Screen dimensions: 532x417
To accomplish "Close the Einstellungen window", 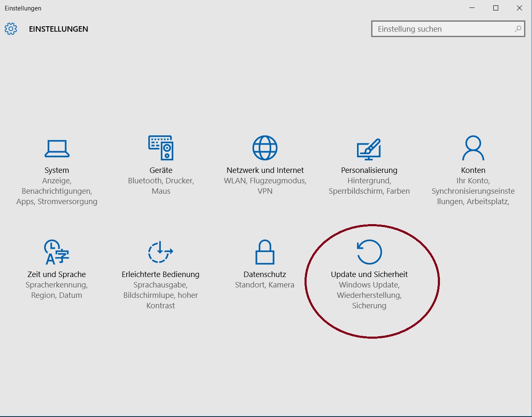I will click(520, 8).
